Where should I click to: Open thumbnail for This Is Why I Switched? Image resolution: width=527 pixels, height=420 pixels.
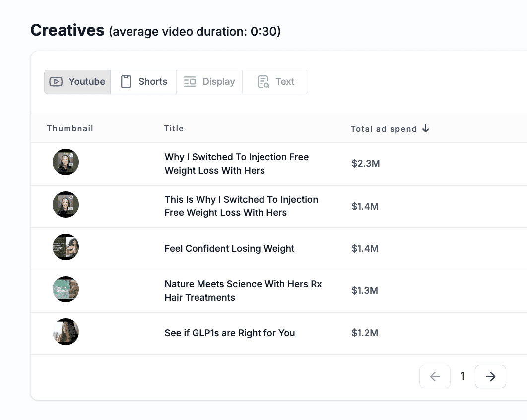[x=66, y=205]
